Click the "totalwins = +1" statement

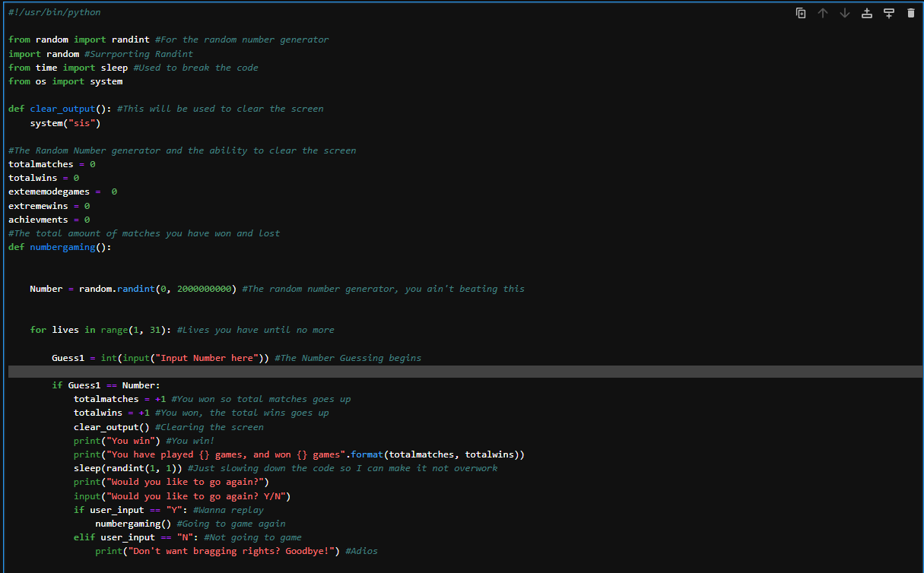(x=112, y=413)
